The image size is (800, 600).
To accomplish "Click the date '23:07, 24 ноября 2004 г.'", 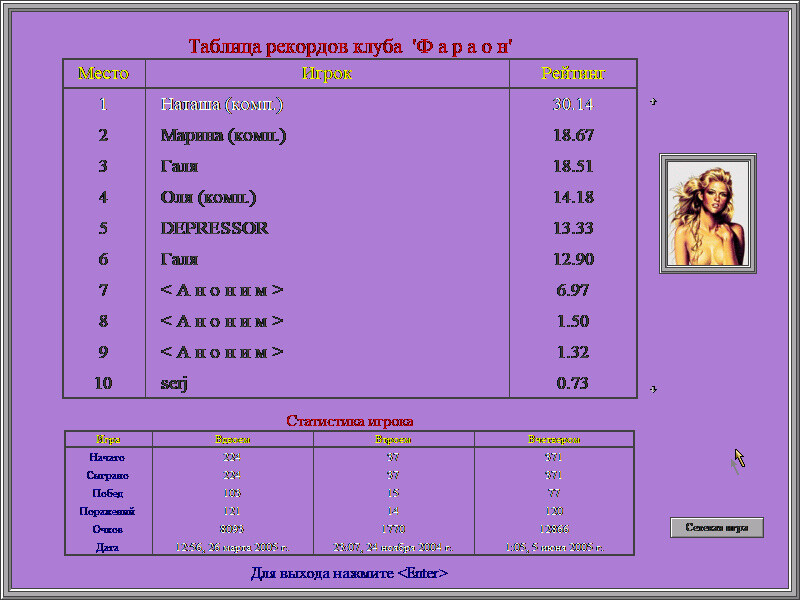I will 393,548.
